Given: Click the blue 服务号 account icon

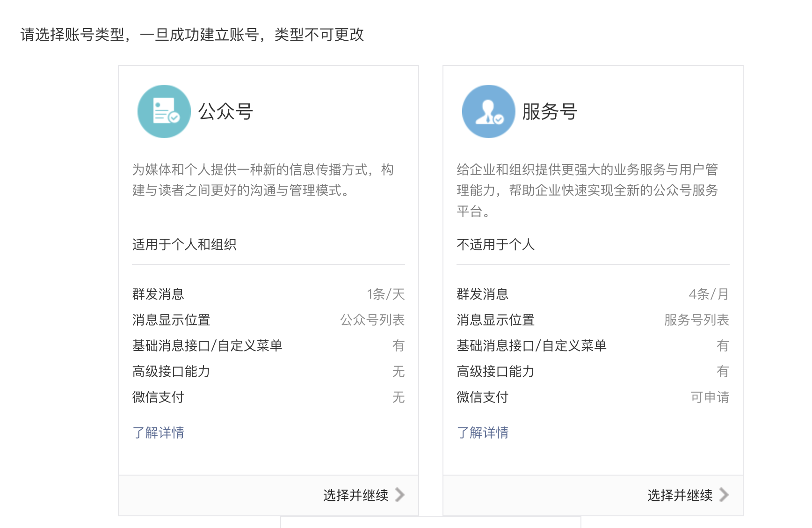Looking at the screenshot, I should [489, 111].
